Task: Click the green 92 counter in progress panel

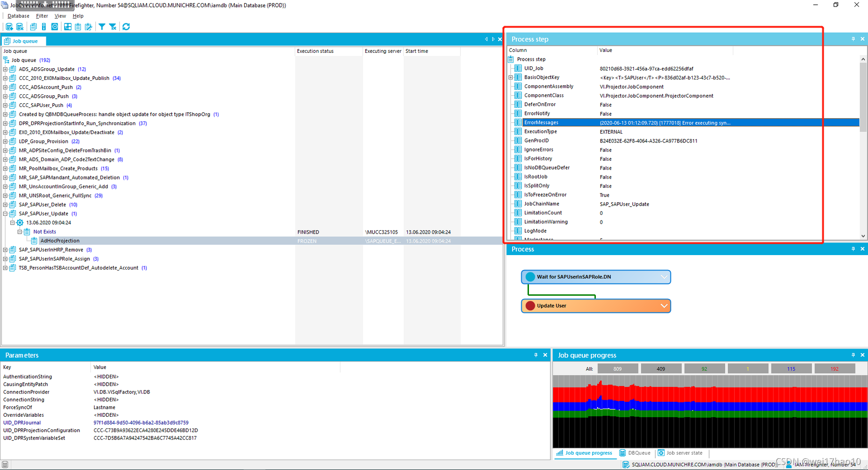Action: tap(704, 369)
